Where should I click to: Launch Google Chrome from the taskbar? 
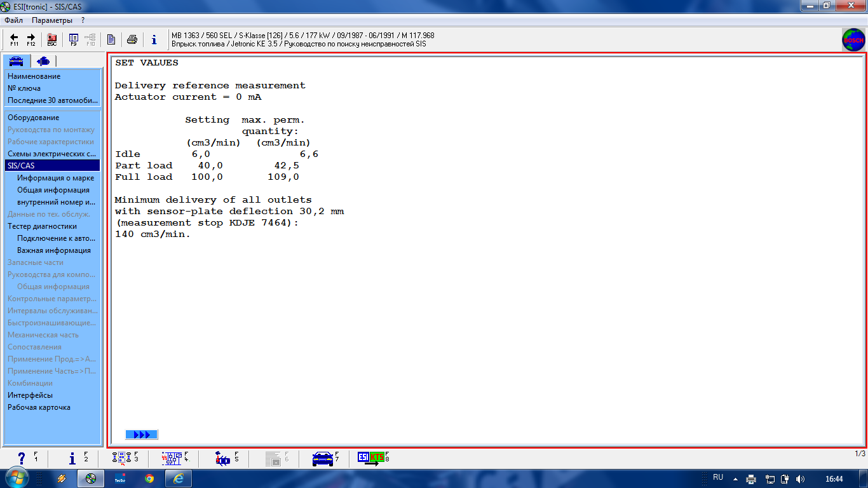(x=149, y=478)
